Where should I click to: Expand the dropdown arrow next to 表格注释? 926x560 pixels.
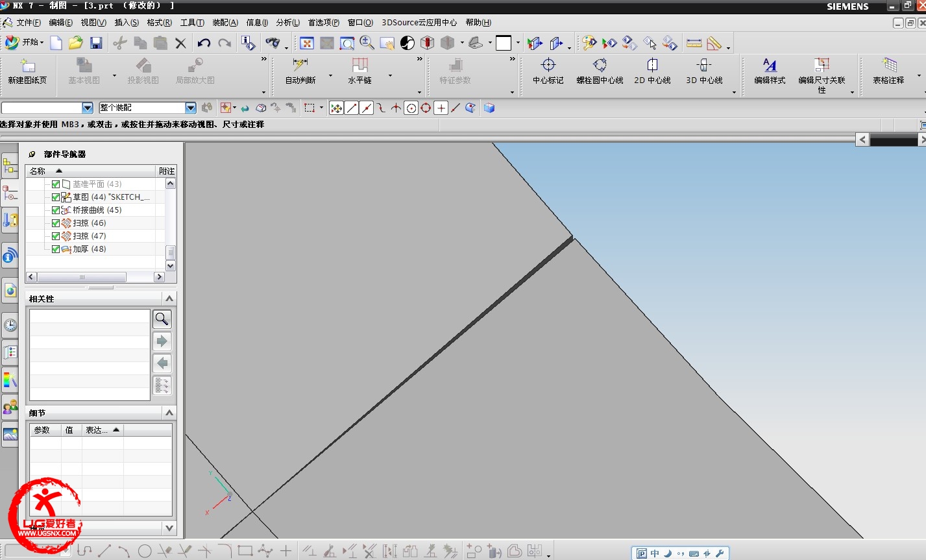coord(919,75)
